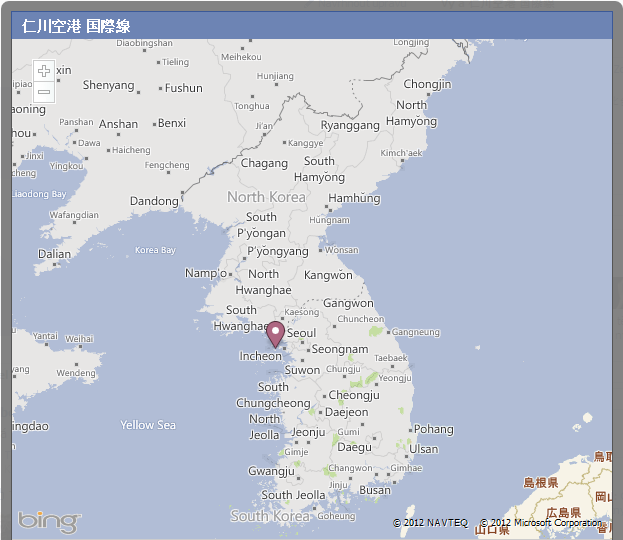This screenshot has height=540, width=623.
Task: Click the Dalian city label
Action: coord(55,254)
